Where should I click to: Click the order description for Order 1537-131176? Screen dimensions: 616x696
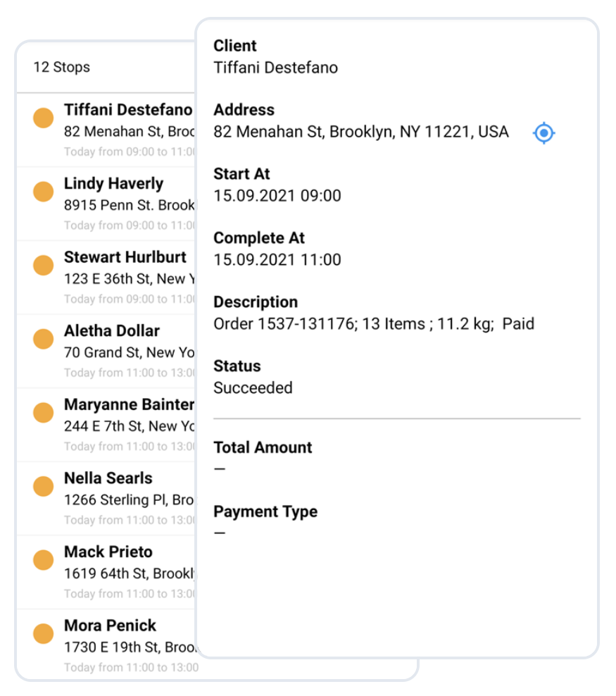click(375, 324)
